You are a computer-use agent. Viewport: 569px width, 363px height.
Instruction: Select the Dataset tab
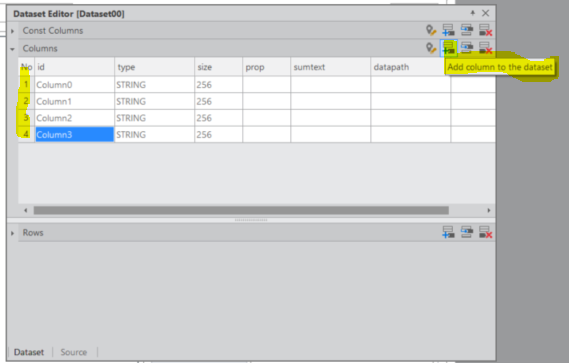tap(29, 352)
